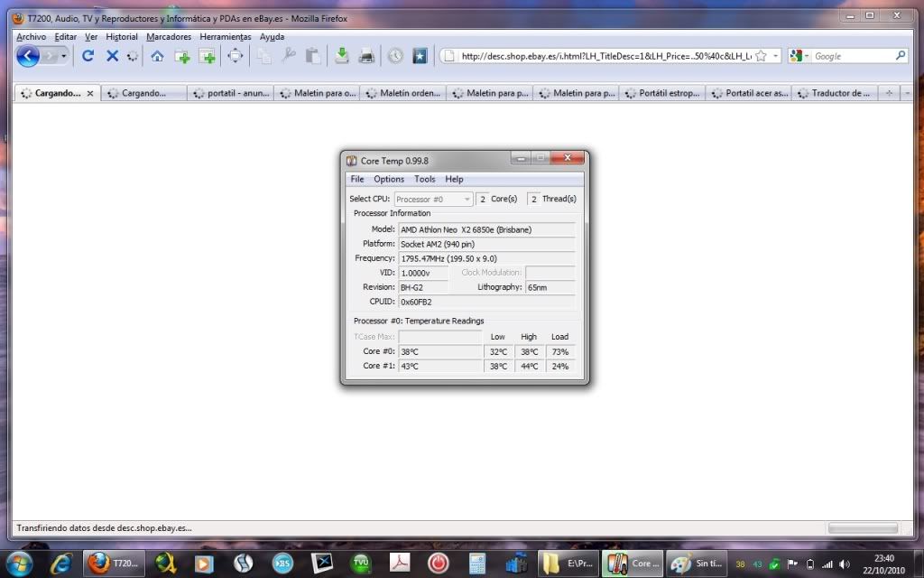The image size is (924, 578).
Task: Open the Marcadores menu in Firefox
Action: click(x=169, y=36)
